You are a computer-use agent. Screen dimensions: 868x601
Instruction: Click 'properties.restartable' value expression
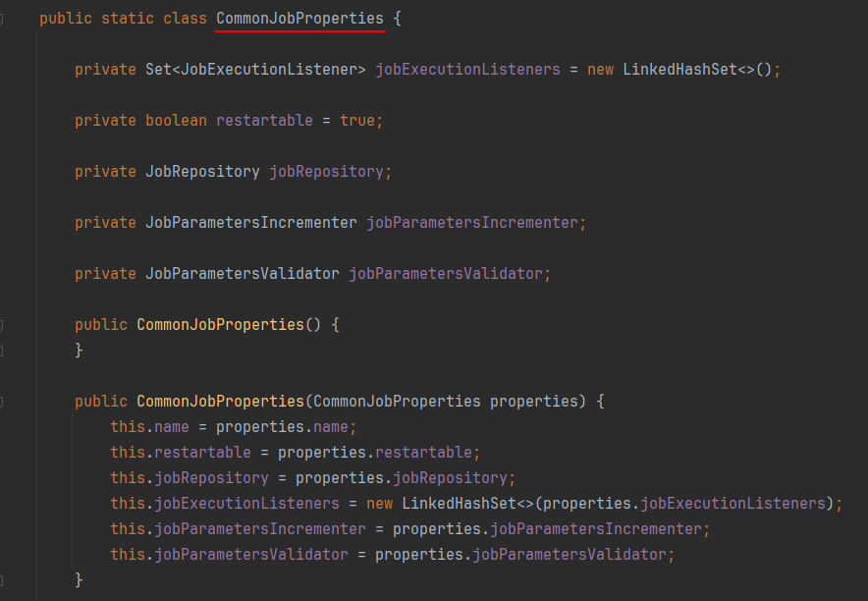point(375,452)
